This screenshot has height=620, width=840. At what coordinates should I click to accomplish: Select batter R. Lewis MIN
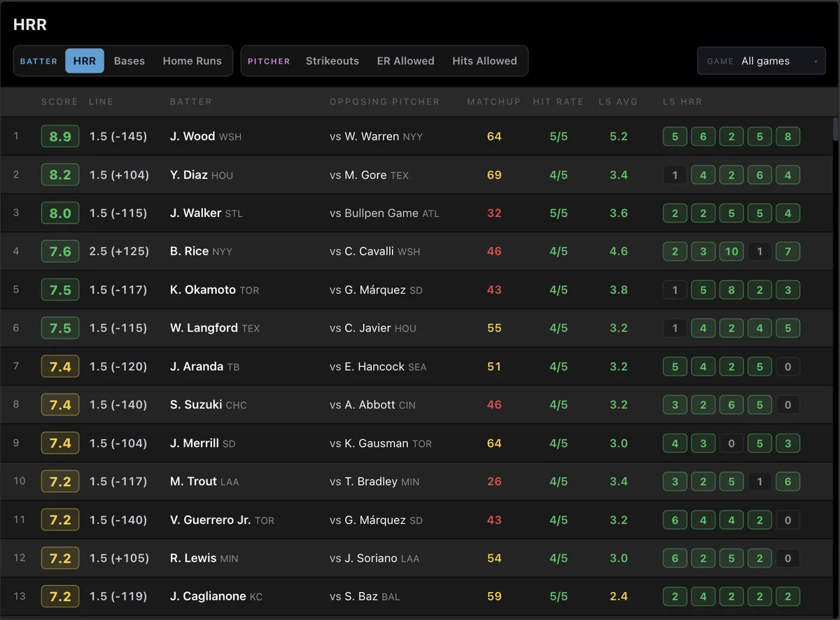tap(204, 558)
